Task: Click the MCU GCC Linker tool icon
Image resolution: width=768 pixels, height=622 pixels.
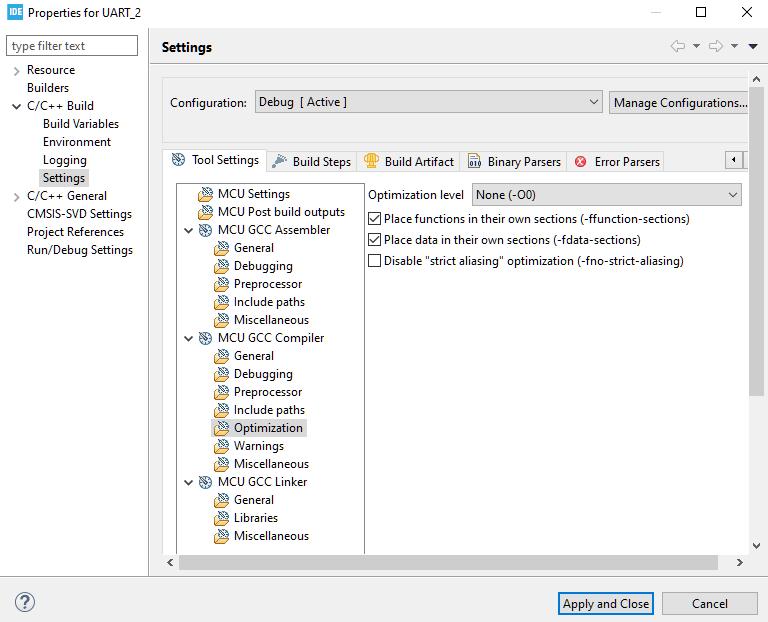Action: point(205,482)
